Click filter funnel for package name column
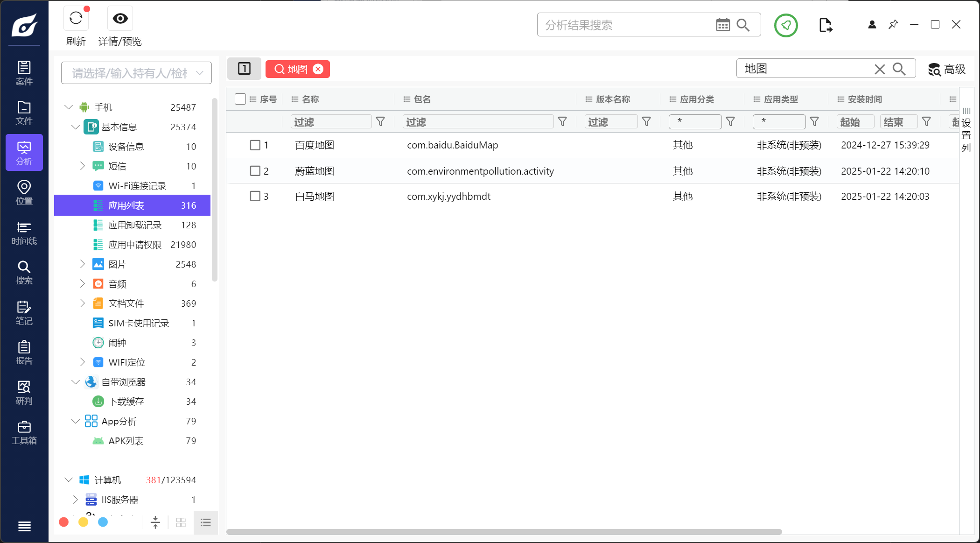This screenshot has width=980, height=543. (x=562, y=122)
